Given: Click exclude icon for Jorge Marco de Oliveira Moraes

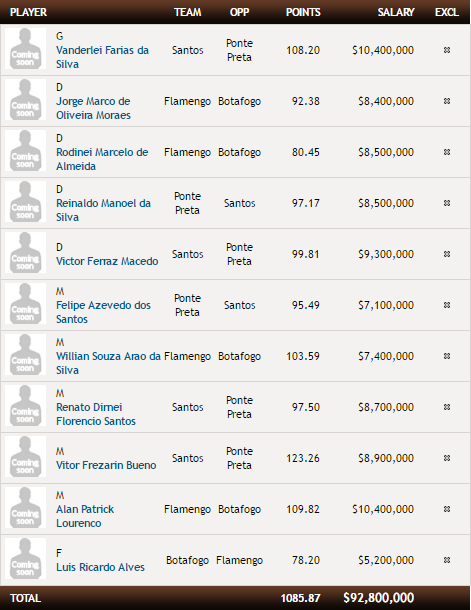Looking at the screenshot, I should [447, 101].
